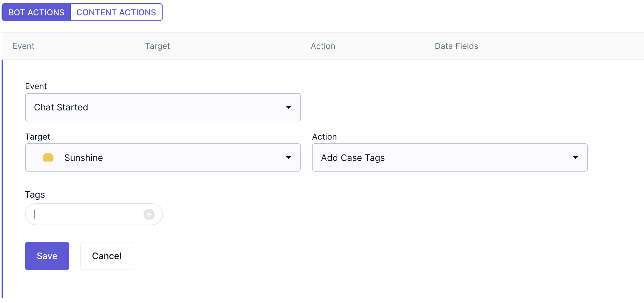Click the Data Fields column header
The image size is (644, 303).
pyautogui.click(x=457, y=46)
